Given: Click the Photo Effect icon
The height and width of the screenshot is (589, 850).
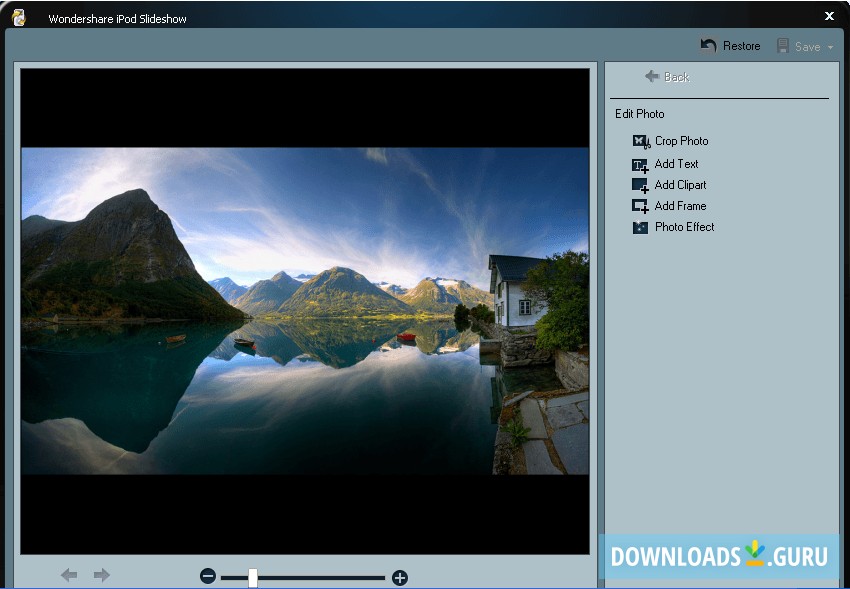Looking at the screenshot, I should pos(640,227).
